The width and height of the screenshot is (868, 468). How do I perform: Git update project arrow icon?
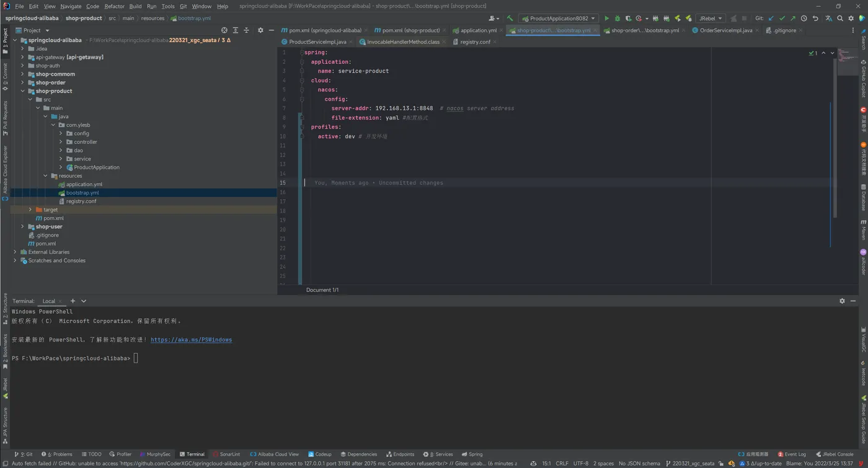point(771,19)
